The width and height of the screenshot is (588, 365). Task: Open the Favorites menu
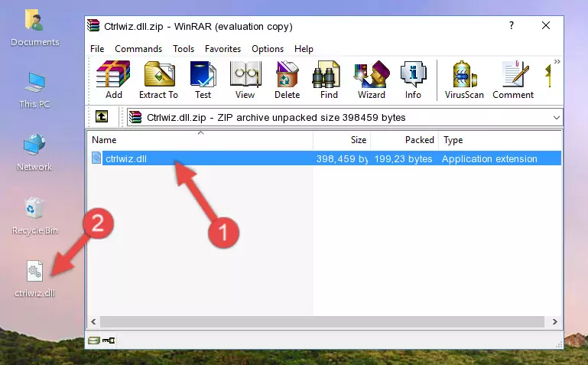click(x=223, y=49)
